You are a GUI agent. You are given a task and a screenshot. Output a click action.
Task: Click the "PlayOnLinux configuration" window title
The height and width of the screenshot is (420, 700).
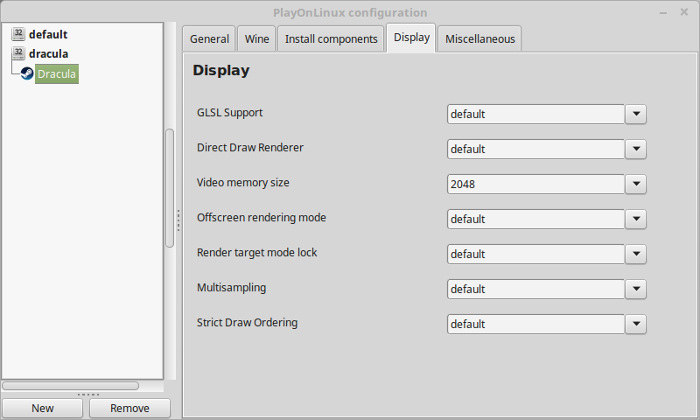click(x=350, y=12)
